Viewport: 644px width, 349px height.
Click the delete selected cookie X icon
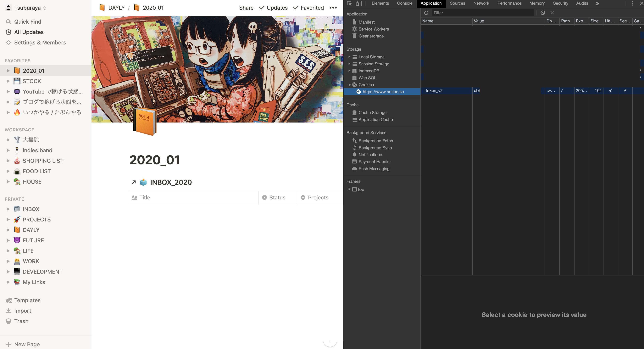[x=552, y=13]
